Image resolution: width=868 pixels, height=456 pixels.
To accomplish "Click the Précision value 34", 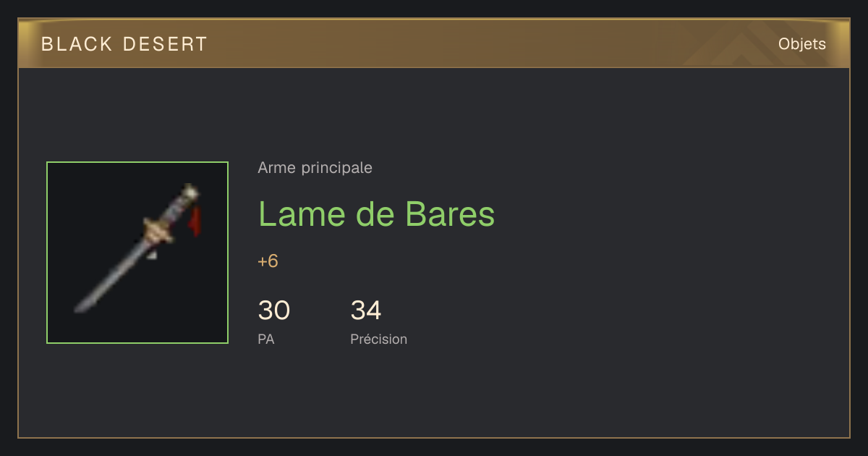I will pyautogui.click(x=366, y=311).
